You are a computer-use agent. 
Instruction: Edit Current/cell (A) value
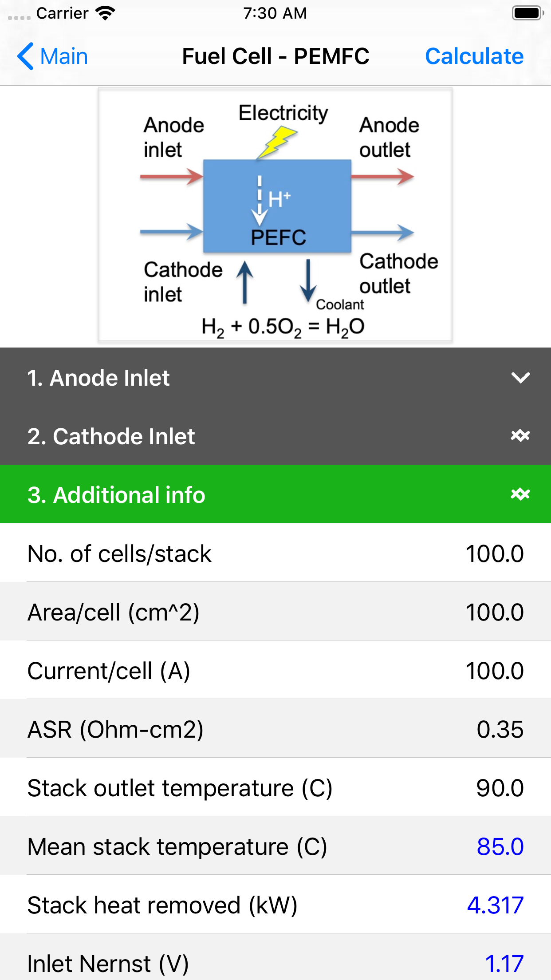[494, 671]
